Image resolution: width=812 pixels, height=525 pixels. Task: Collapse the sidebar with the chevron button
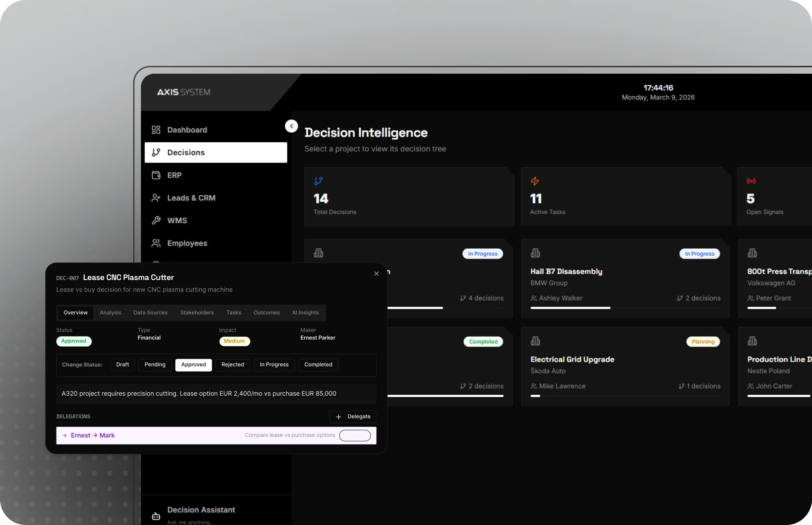point(291,126)
